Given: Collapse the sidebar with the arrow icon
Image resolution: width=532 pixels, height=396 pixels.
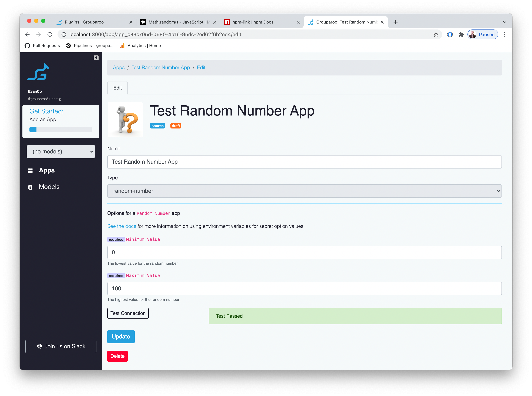Looking at the screenshot, I should pos(96,58).
